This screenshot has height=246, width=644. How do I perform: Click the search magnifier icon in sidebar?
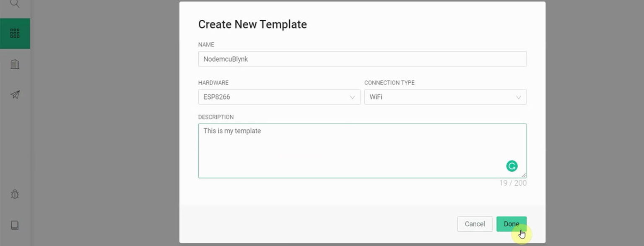click(x=15, y=4)
